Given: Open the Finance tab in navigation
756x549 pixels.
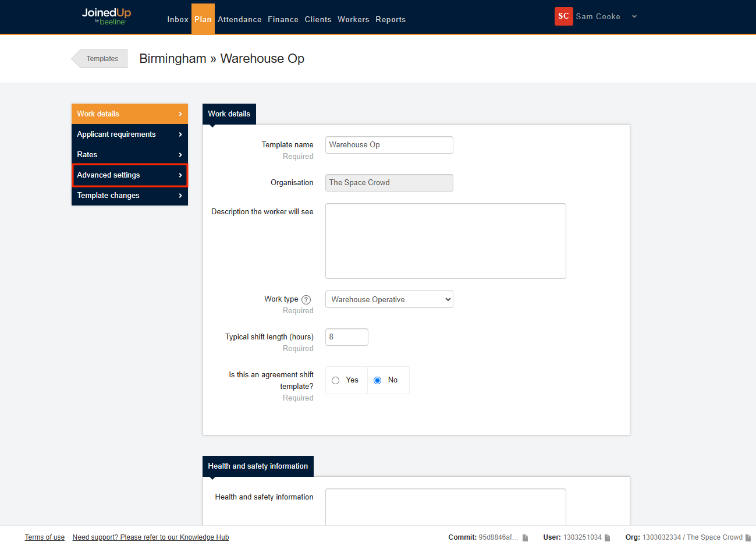Looking at the screenshot, I should [x=283, y=20].
